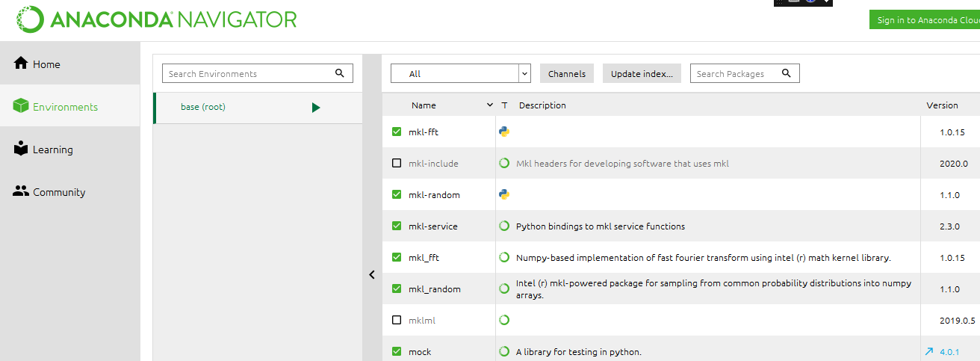Screen dimensions: 980x361
Task: Open the Environments tab
Action: click(x=70, y=106)
